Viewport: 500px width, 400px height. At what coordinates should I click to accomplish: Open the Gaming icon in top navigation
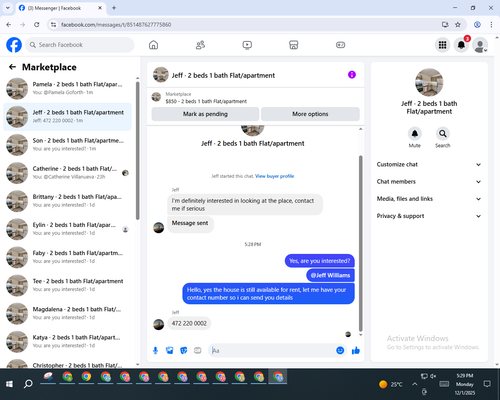[x=340, y=45]
